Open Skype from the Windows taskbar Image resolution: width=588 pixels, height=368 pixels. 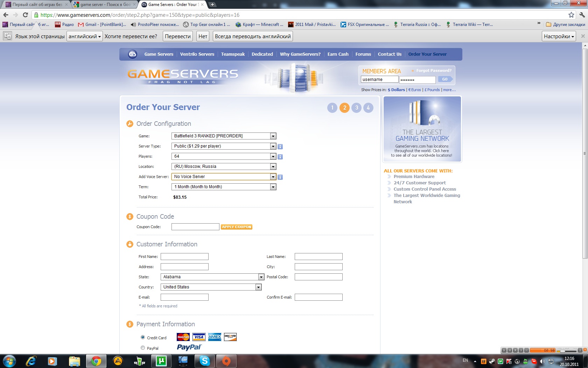[x=204, y=361]
